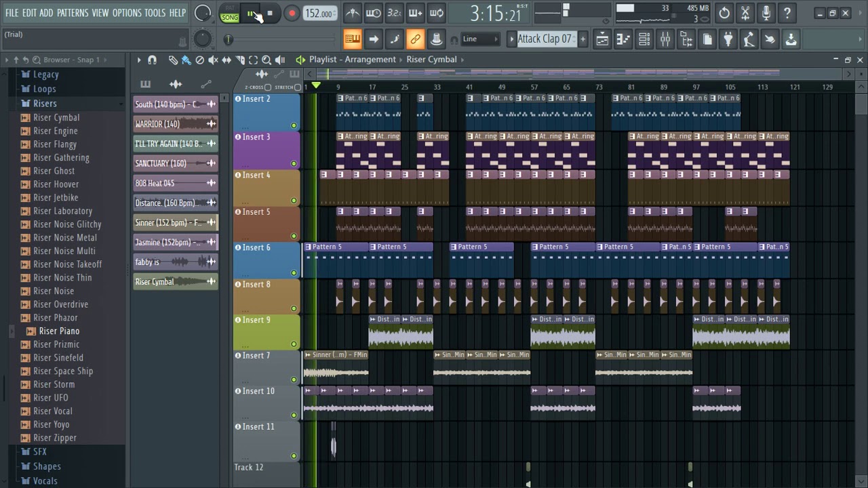Image resolution: width=868 pixels, height=488 pixels.
Task: Click the wait-for-input countdown icon
Action: 374,13
